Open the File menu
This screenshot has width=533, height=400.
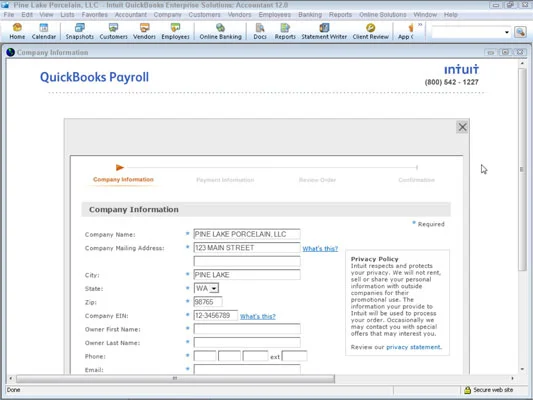pos(9,15)
